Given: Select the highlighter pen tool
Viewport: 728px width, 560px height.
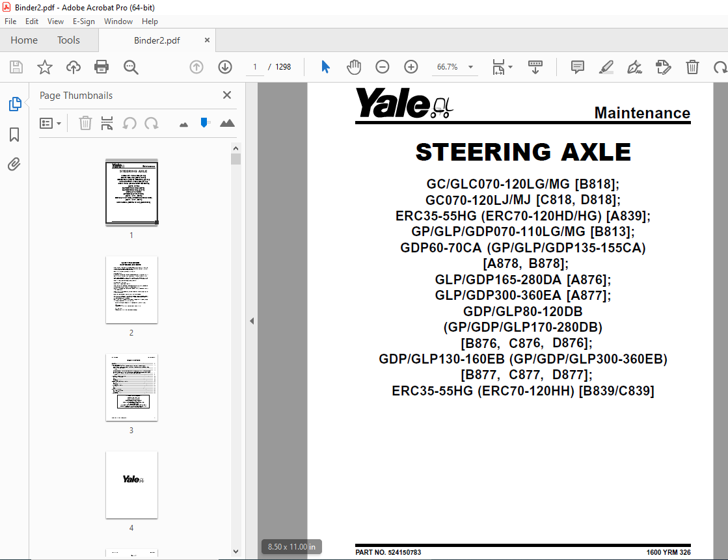Looking at the screenshot, I should (x=606, y=68).
